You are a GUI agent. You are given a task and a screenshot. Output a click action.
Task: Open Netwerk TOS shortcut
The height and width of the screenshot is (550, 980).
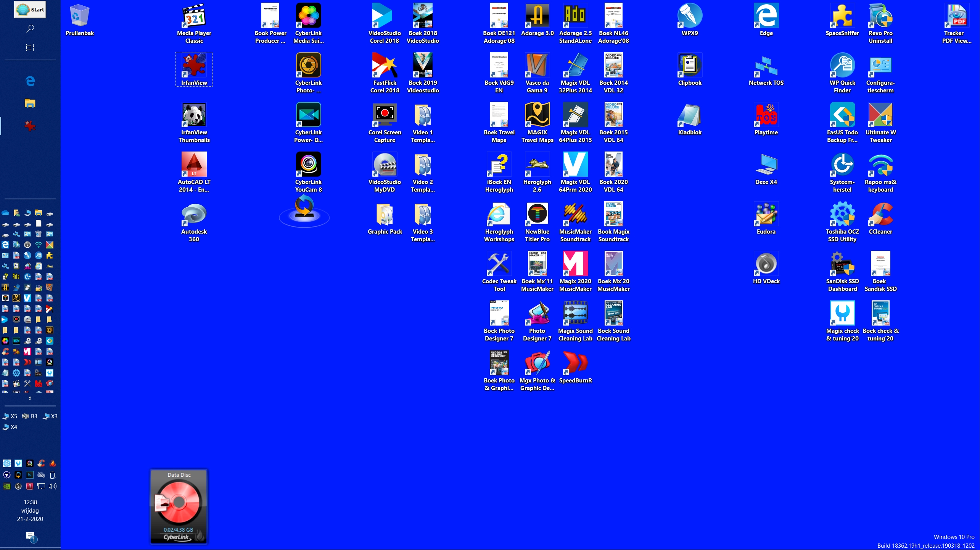pyautogui.click(x=766, y=70)
